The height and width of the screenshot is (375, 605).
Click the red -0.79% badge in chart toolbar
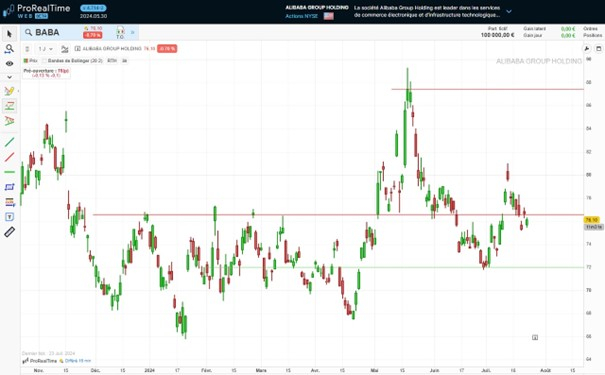click(x=167, y=49)
